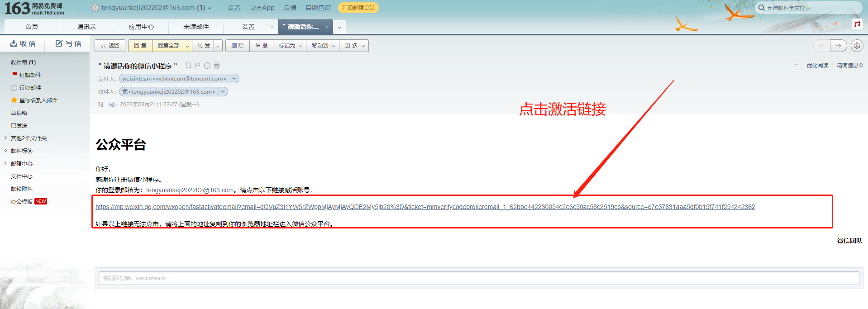Click the 163 网易免费邮 logo

[x=34, y=9]
